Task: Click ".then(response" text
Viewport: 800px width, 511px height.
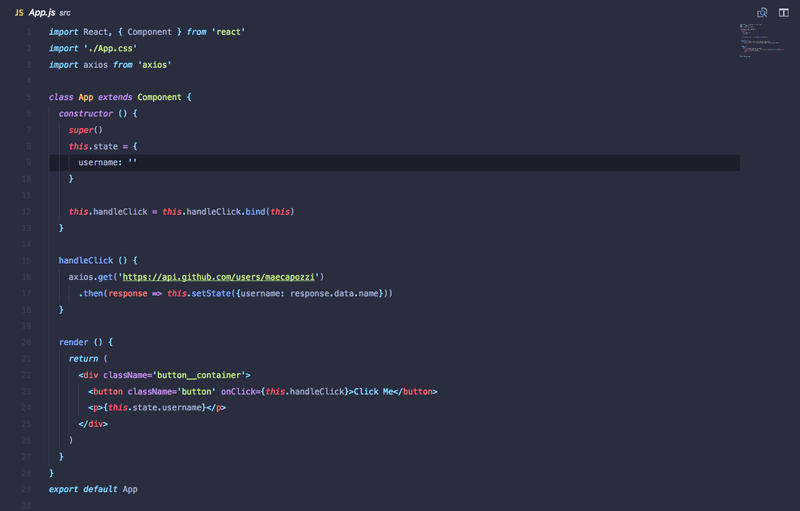Action: coord(113,293)
